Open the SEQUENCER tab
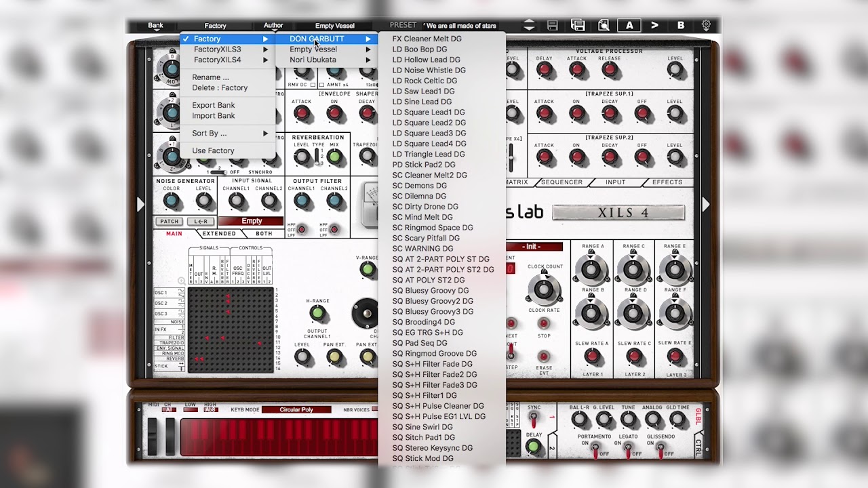The image size is (868, 488). tap(561, 182)
